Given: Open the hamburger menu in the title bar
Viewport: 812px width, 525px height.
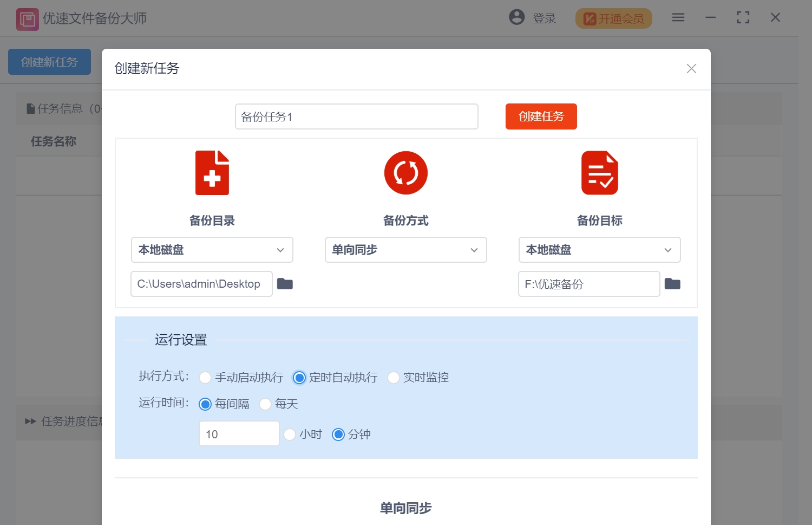Looking at the screenshot, I should click(x=678, y=17).
